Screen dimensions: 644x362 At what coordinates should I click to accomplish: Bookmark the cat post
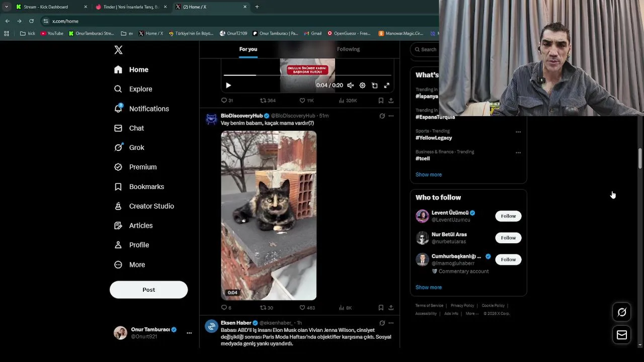(x=381, y=308)
